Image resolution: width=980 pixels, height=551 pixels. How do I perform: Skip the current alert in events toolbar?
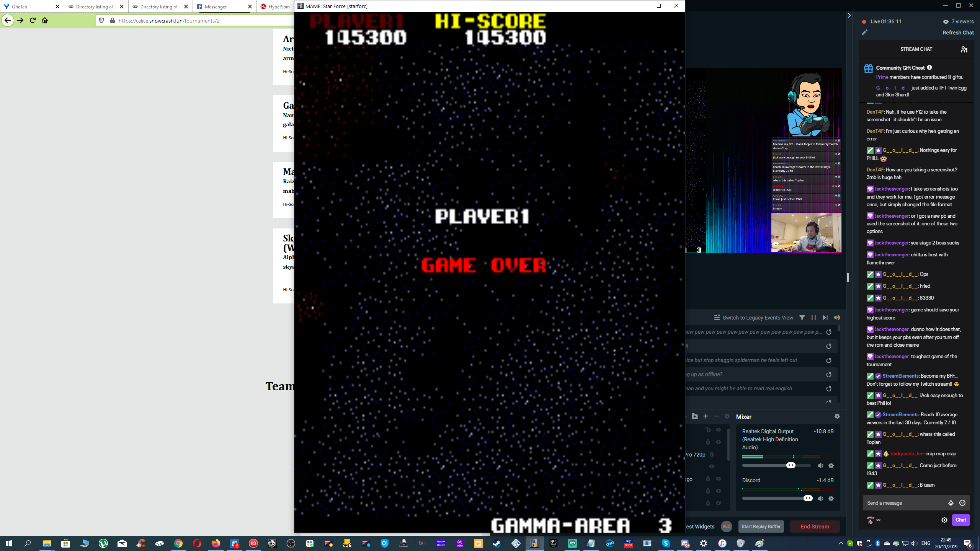coord(825,318)
